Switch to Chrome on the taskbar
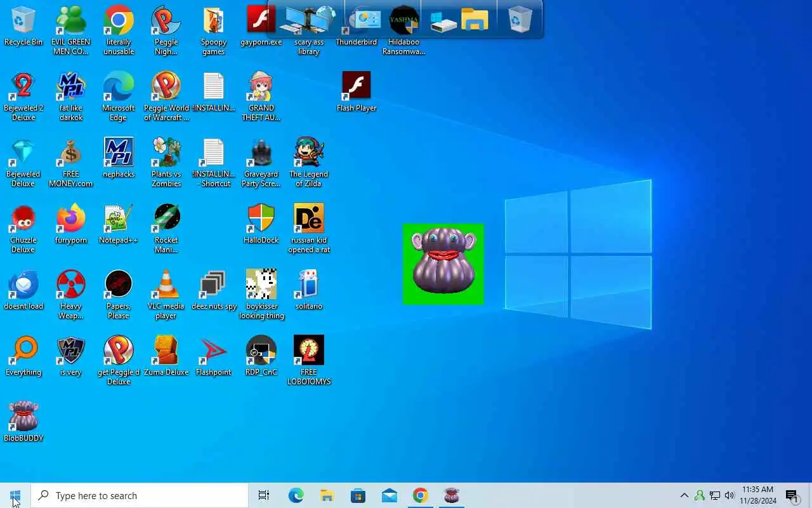 click(421, 495)
